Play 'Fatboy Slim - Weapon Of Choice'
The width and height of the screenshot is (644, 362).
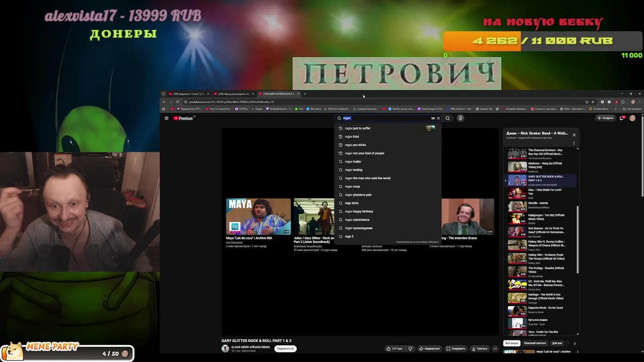click(x=541, y=245)
